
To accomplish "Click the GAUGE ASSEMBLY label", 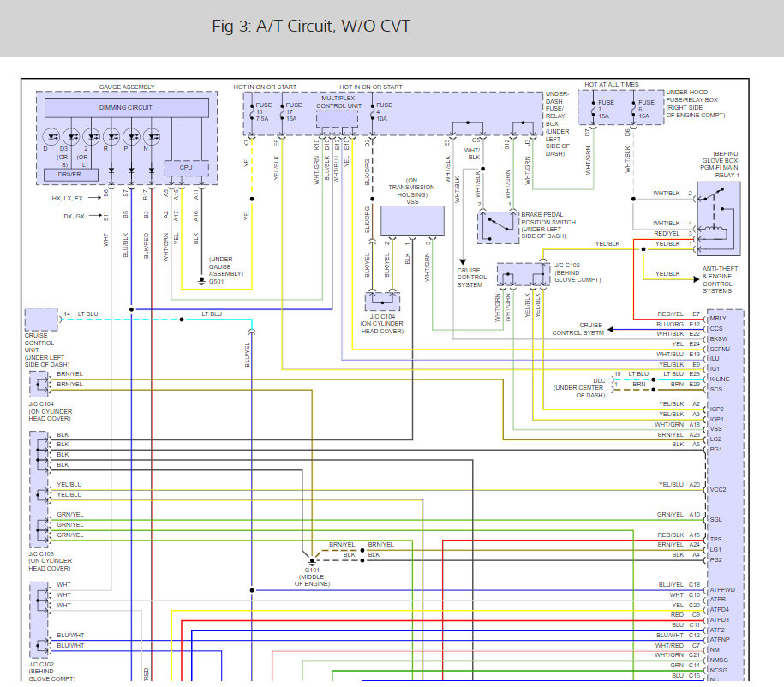I will (x=127, y=87).
